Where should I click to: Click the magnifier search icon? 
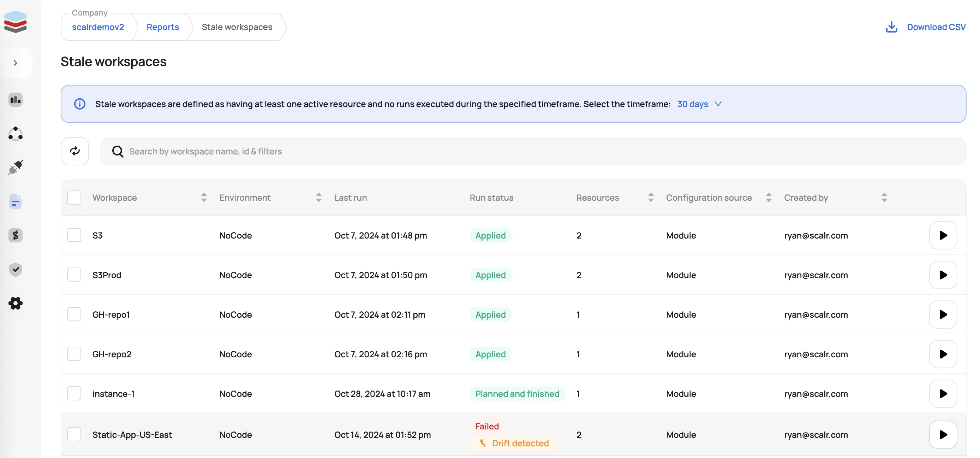tap(118, 151)
